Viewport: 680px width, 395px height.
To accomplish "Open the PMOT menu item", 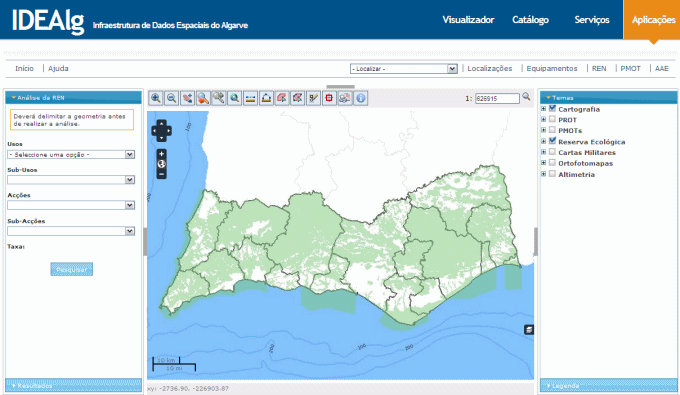I will point(630,69).
